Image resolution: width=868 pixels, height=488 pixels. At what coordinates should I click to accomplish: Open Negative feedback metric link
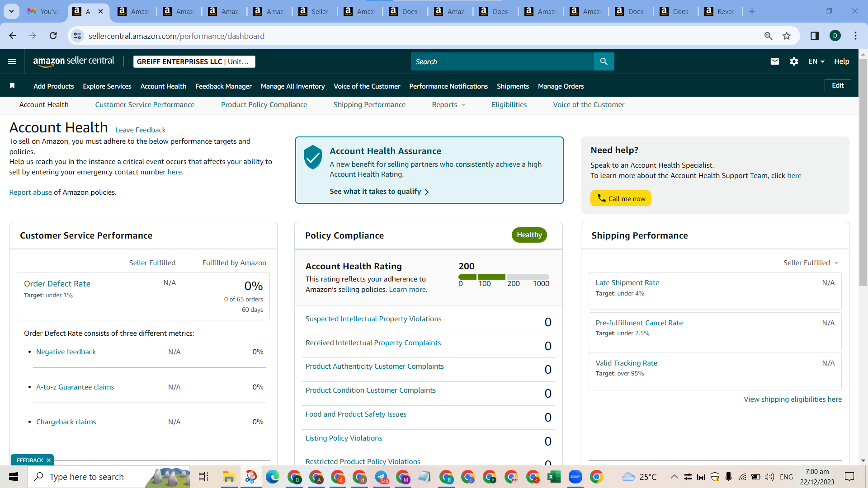pyautogui.click(x=66, y=352)
